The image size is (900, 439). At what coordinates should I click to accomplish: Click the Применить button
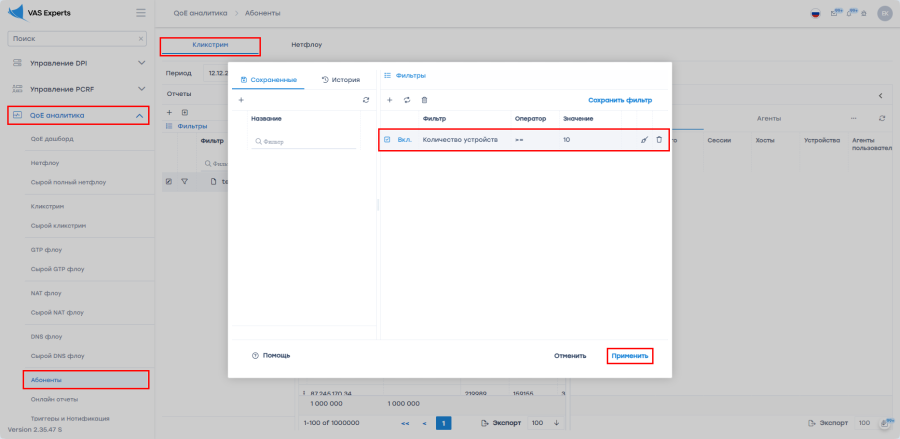coord(630,356)
